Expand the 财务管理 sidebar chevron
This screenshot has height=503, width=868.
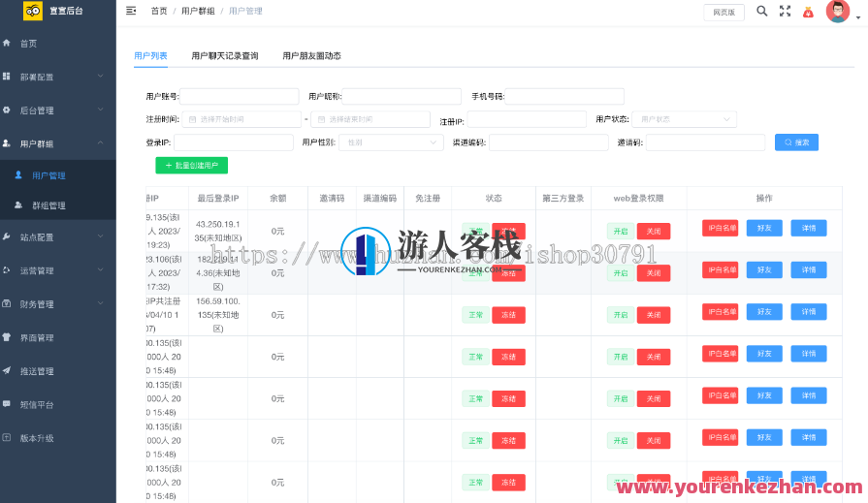click(100, 303)
